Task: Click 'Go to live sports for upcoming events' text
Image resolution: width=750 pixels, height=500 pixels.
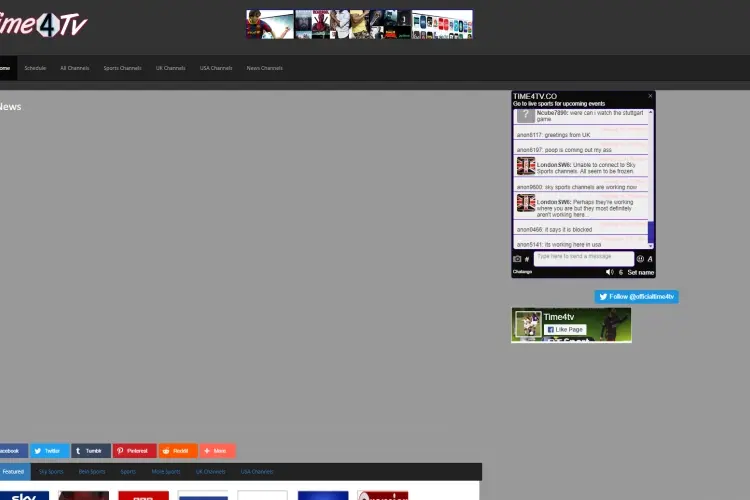Action: pyautogui.click(x=559, y=104)
